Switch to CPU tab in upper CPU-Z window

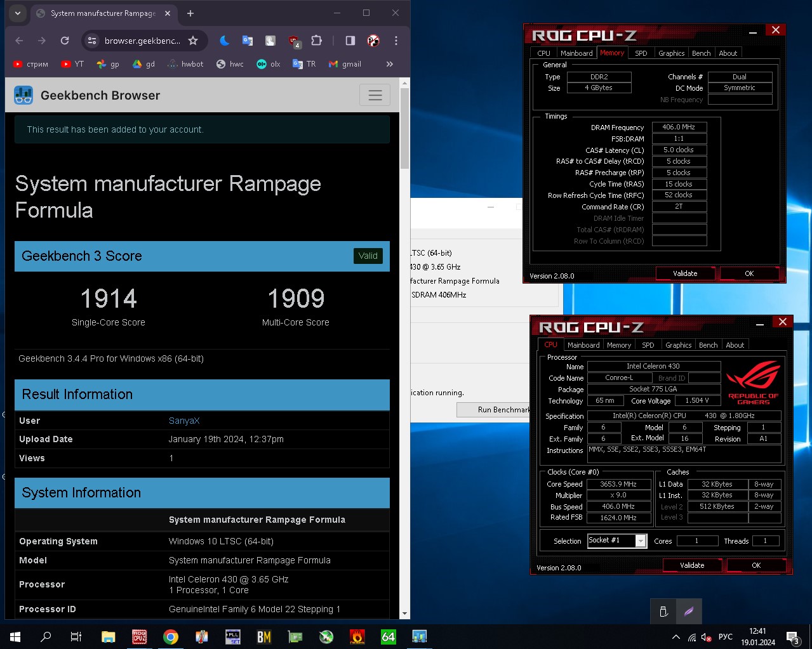coord(543,53)
